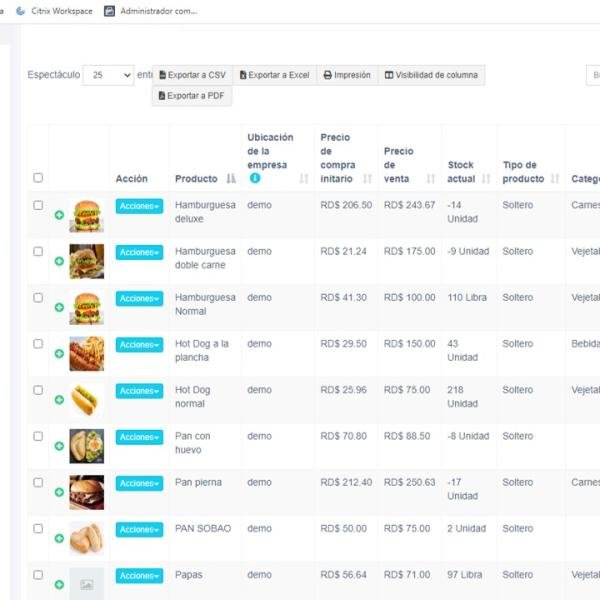Click the info icon under Ubicación de la empresa

(255, 178)
